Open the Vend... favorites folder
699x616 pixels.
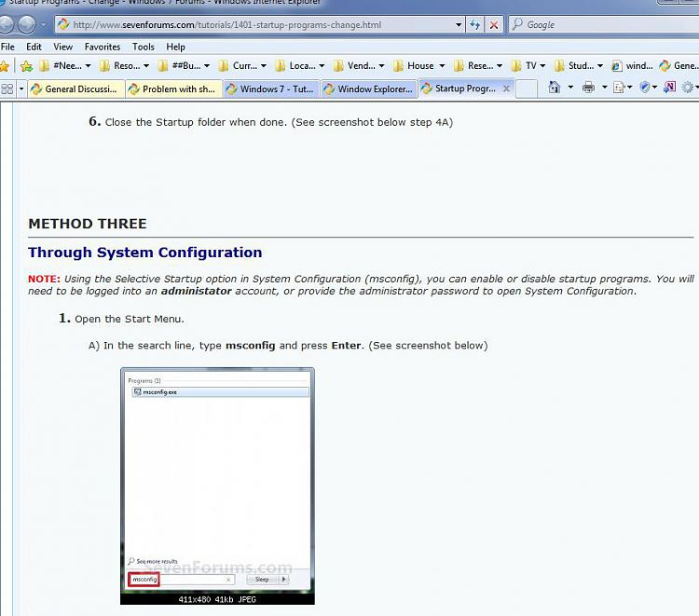(359, 66)
